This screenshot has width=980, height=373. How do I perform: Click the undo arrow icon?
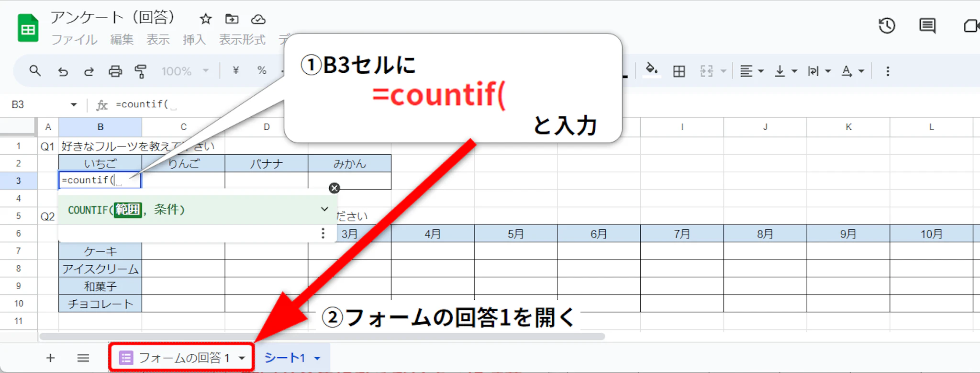point(63,71)
